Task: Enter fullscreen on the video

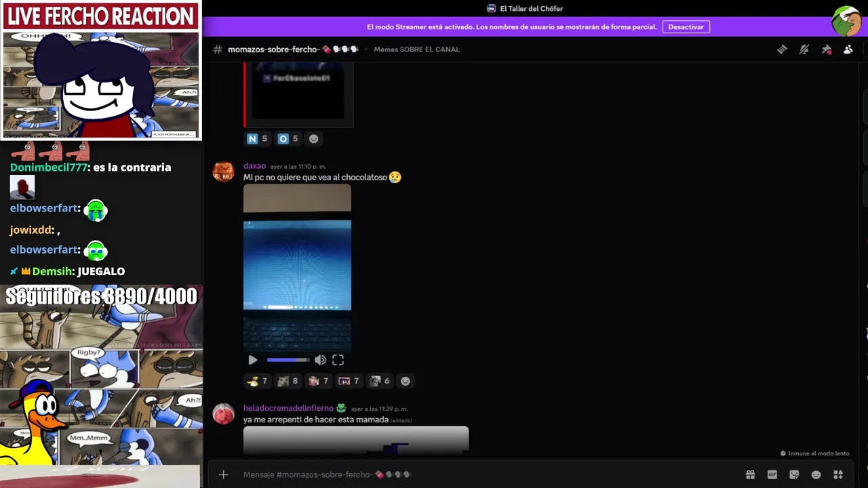Action: coord(338,360)
